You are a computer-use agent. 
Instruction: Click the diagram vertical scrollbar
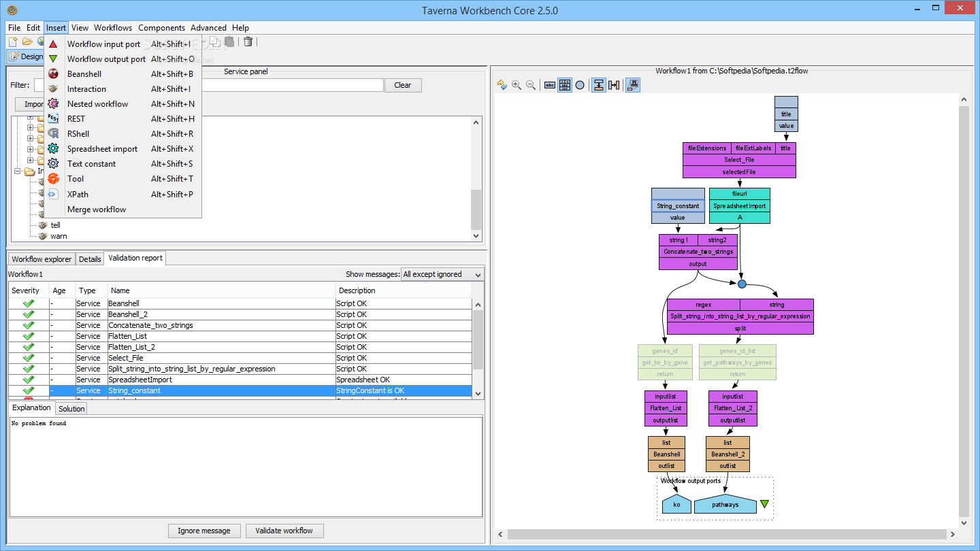tap(963, 310)
